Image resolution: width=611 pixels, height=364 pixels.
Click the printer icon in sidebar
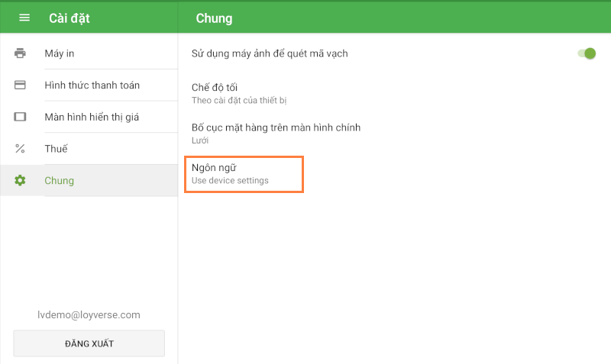pos(20,53)
